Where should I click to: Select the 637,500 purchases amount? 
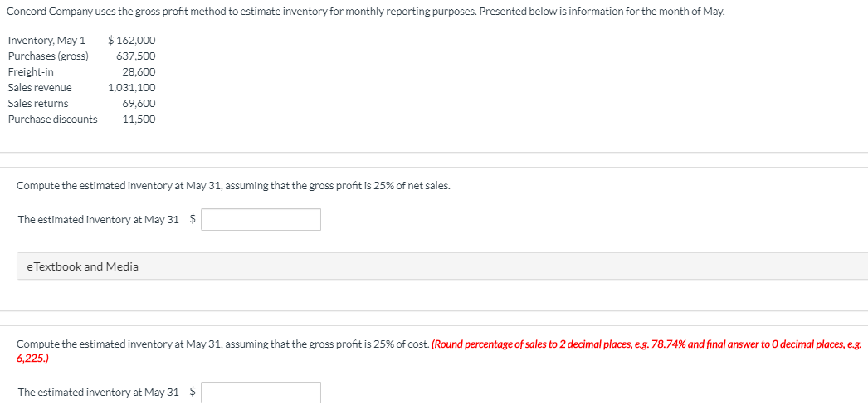tap(136, 56)
